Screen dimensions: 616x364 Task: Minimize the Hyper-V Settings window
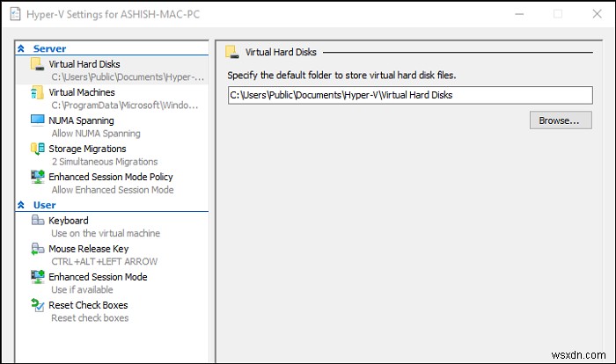pos(519,14)
